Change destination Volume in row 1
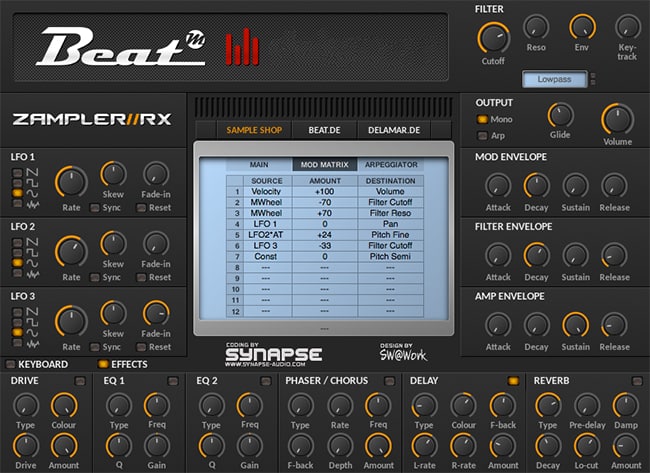This screenshot has width=650, height=473. 390,192
